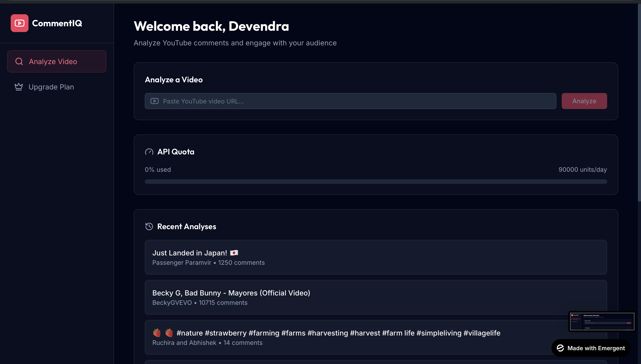Click the page preview thumbnail

pyautogui.click(x=602, y=322)
